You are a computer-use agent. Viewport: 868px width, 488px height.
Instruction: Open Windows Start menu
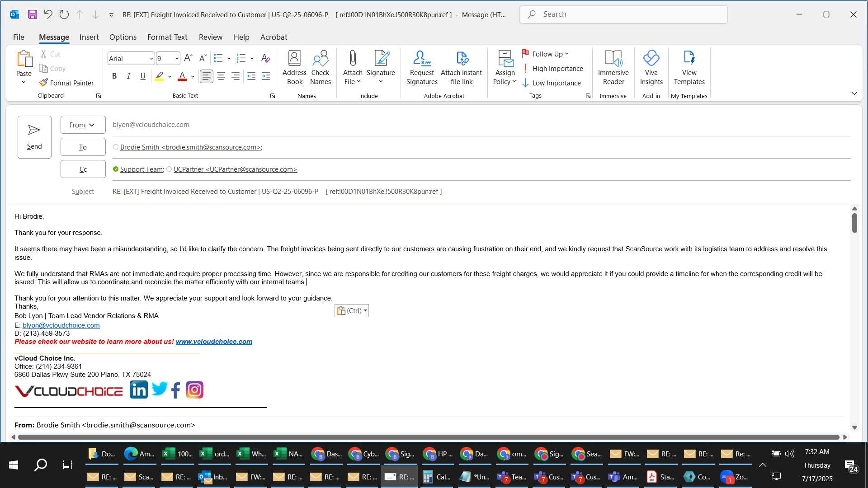click(x=14, y=465)
